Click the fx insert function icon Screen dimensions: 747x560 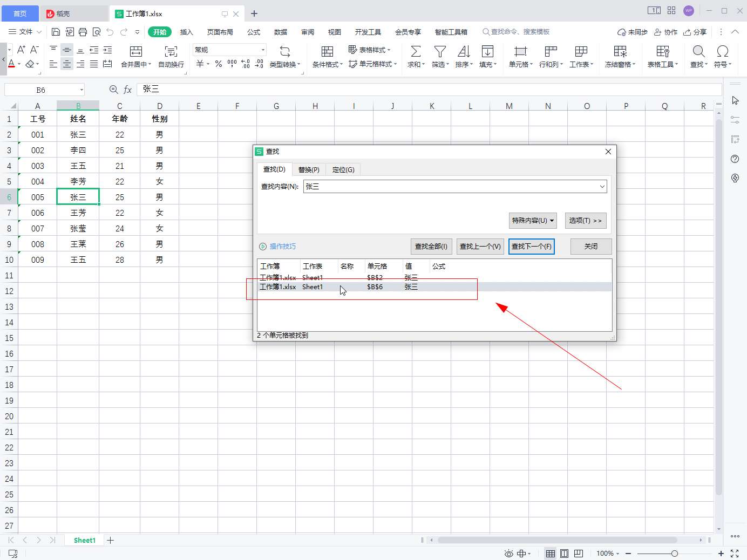click(128, 90)
